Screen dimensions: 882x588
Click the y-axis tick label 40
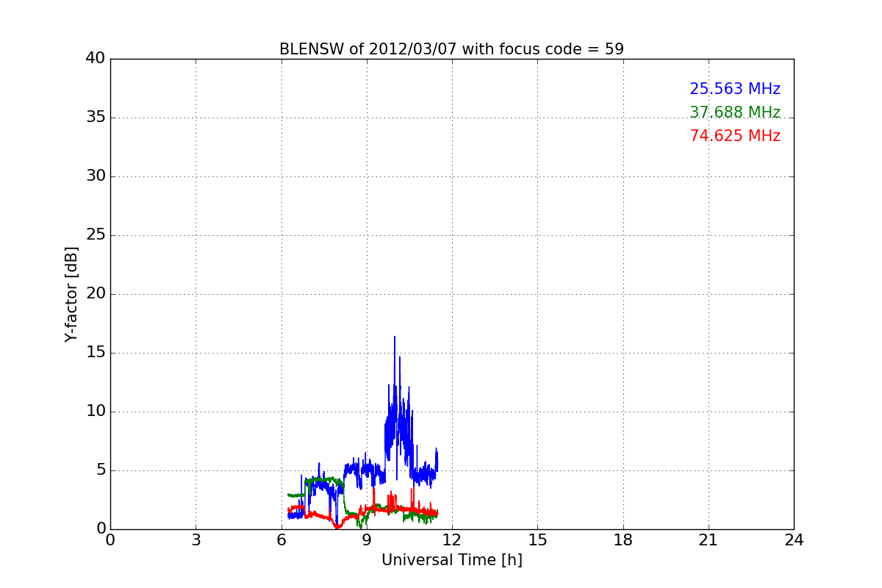pyautogui.click(x=96, y=59)
